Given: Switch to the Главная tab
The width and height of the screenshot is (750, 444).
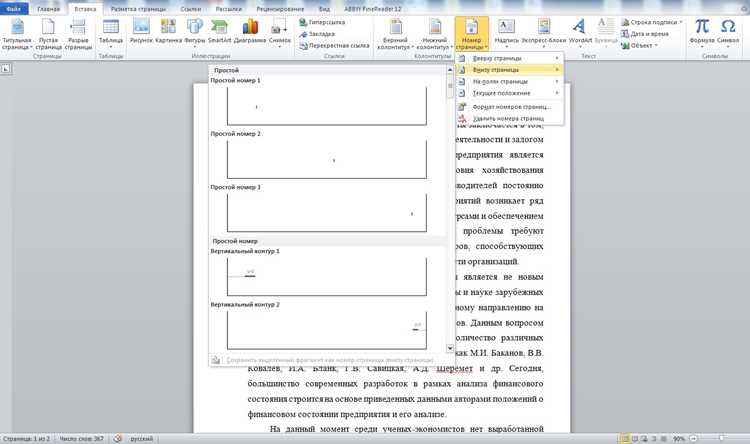Looking at the screenshot, I should tap(48, 9).
